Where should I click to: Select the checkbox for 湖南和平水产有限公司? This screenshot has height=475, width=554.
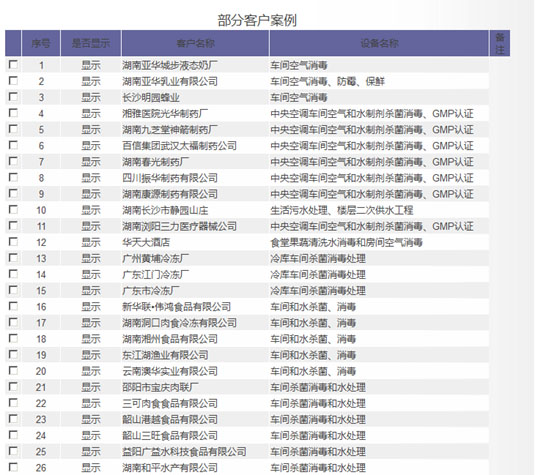(13, 467)
